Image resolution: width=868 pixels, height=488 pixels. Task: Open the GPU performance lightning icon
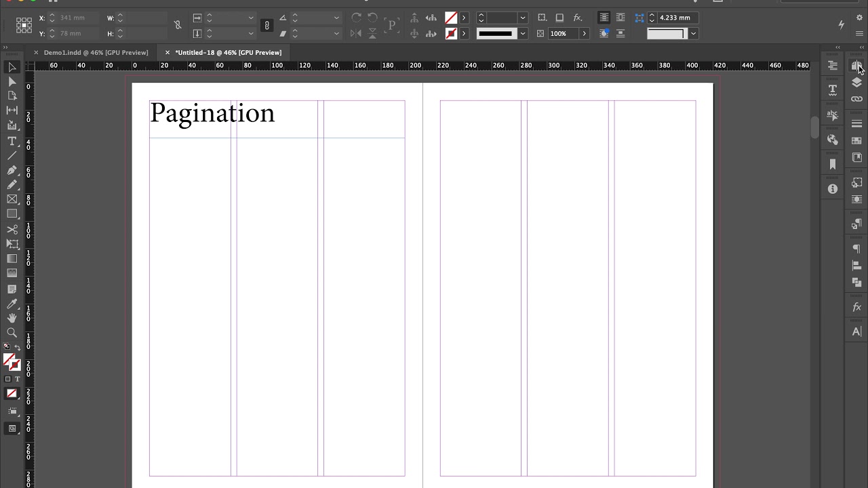pos(841,24)
